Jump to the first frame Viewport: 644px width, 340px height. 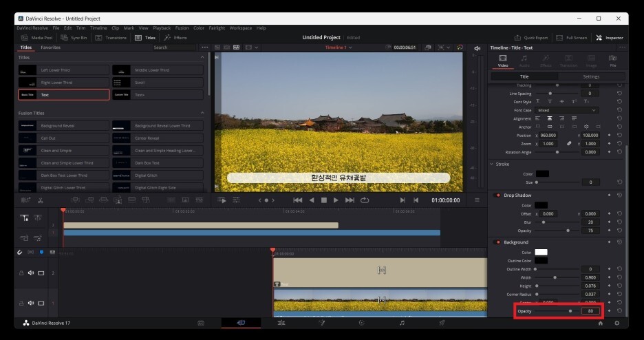[298, 200]
